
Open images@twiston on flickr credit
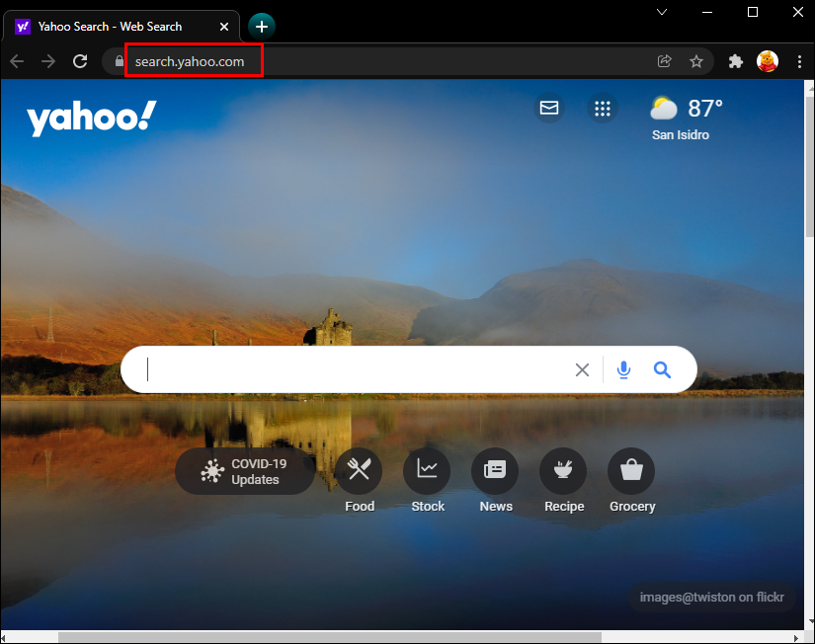(x=711, y=598)
